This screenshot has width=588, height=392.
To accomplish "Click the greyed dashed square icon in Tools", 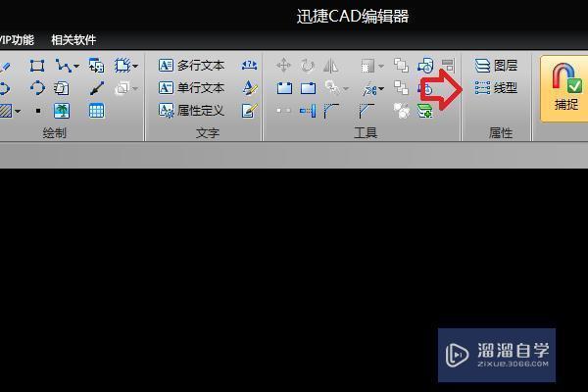I will pyautogui.click(x=367, y=66).
